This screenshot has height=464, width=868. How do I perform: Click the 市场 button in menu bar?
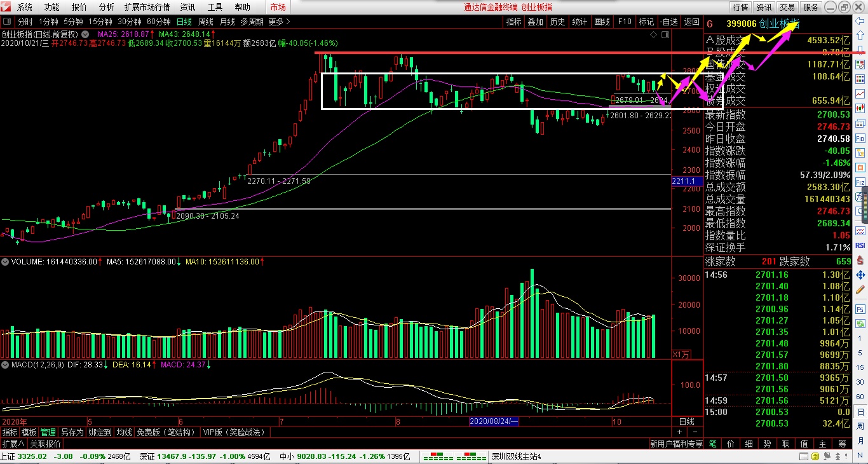(x=278, y=7)
